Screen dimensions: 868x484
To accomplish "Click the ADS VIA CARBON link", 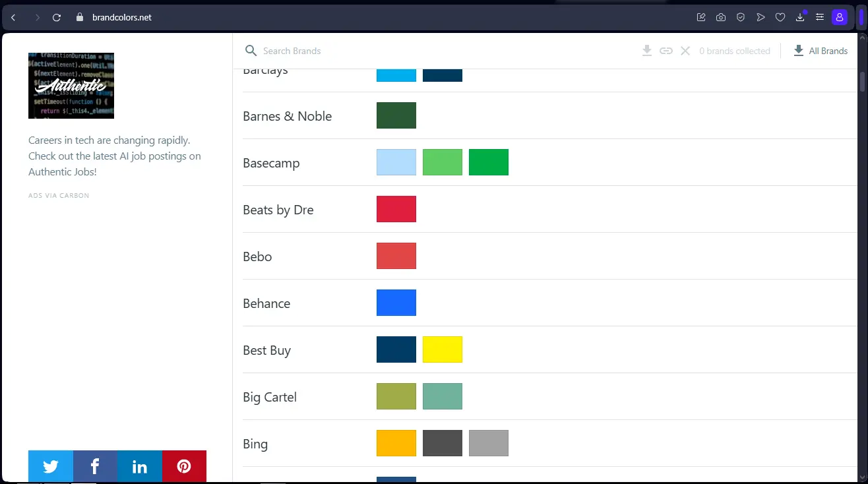I will 59,196.
